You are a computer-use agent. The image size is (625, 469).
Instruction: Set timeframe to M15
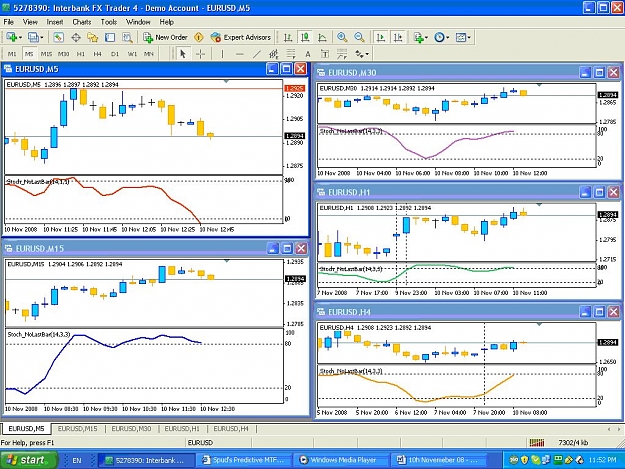pyautogui.click(x=46, y=54)
